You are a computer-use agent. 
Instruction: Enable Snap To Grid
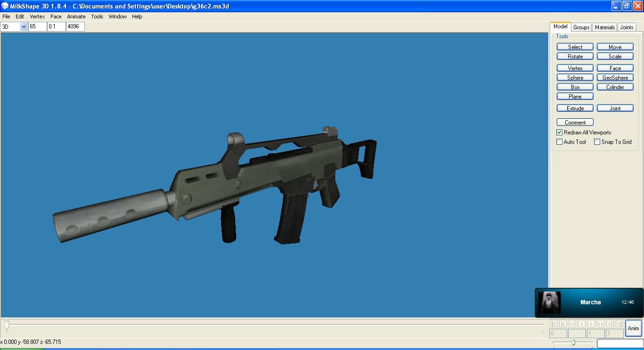tap(597, 142)
